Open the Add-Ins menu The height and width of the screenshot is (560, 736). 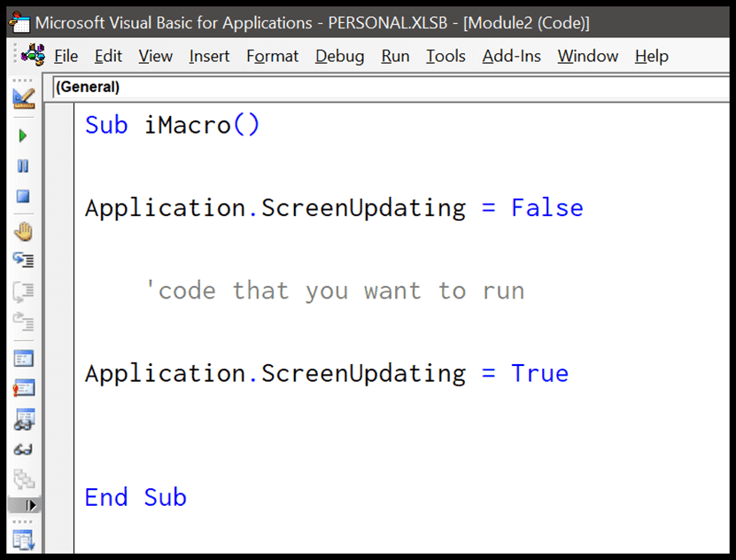511,56
